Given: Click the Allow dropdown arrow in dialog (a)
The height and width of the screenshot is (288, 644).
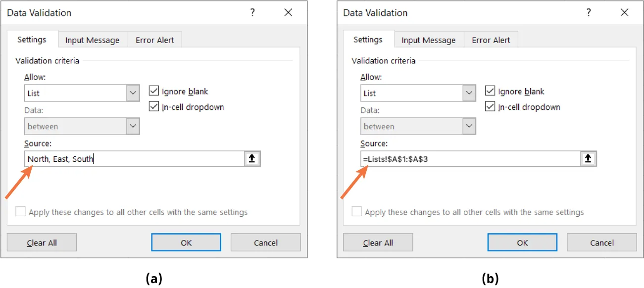Looking at the screenshot, I should (132, 93).
